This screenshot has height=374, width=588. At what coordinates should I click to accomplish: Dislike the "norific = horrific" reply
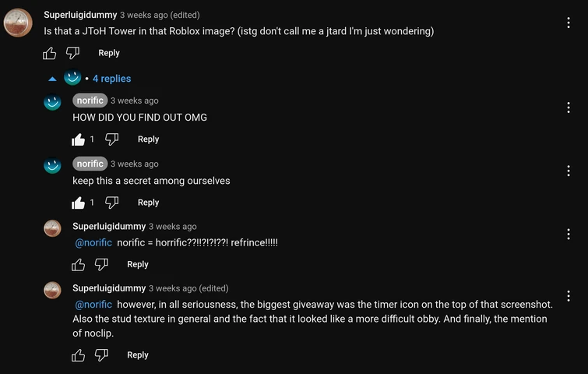[x=101, y=265]
